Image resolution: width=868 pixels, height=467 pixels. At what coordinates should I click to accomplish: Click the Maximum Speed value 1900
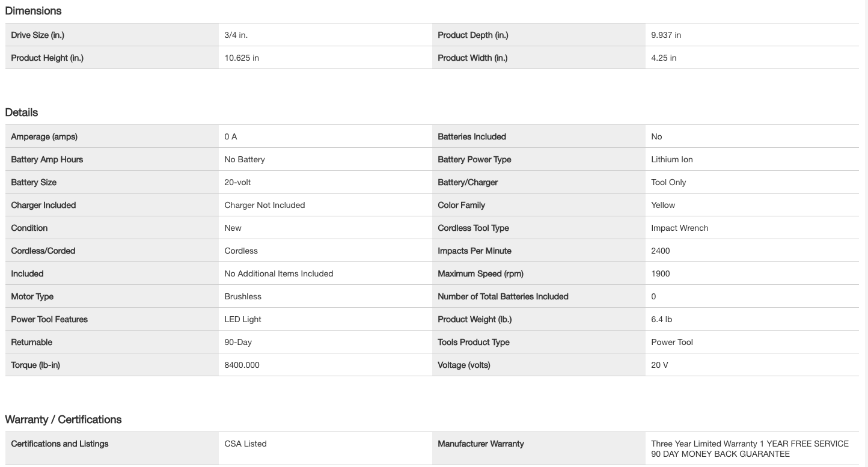tap(660, 273)
